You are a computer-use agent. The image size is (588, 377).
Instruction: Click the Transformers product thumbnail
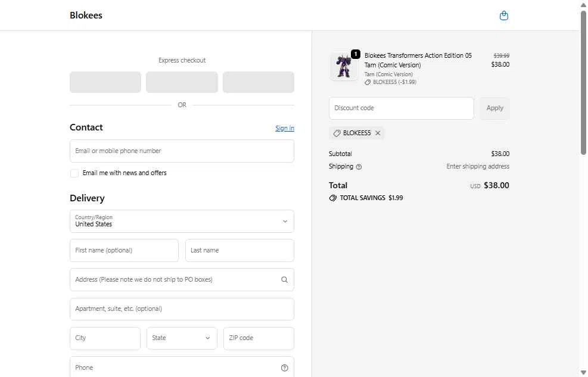[x=344, y=66]
